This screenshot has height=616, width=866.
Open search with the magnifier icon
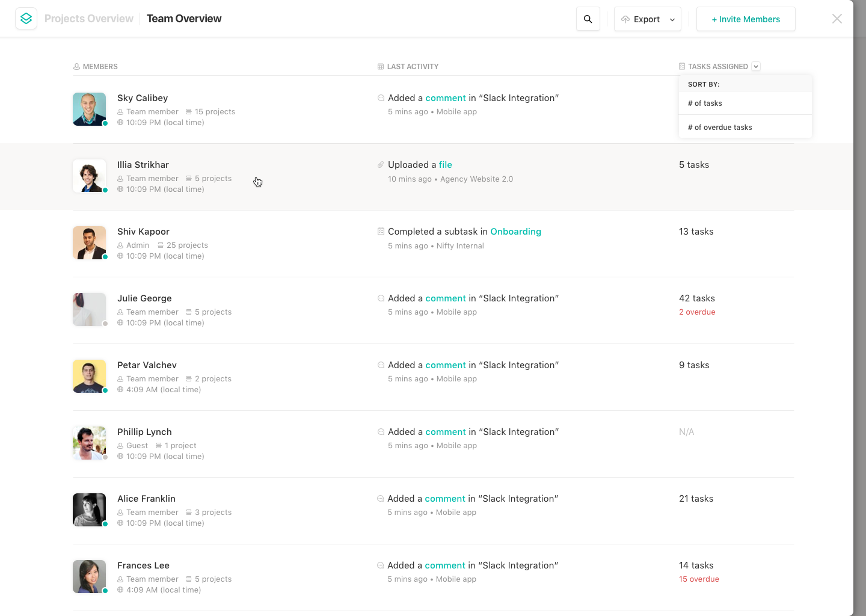588,19
